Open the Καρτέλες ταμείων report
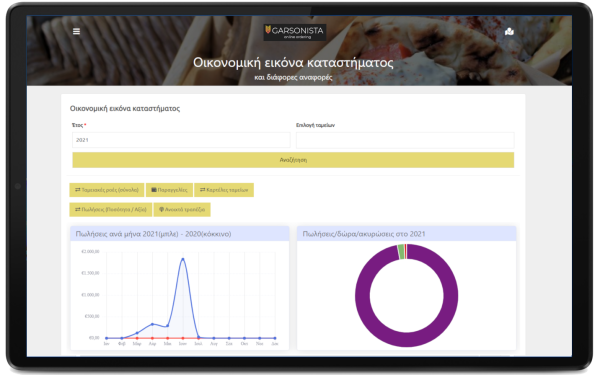Screen dimensions: 600x375 pyautogui.click(x=224, y=190)
